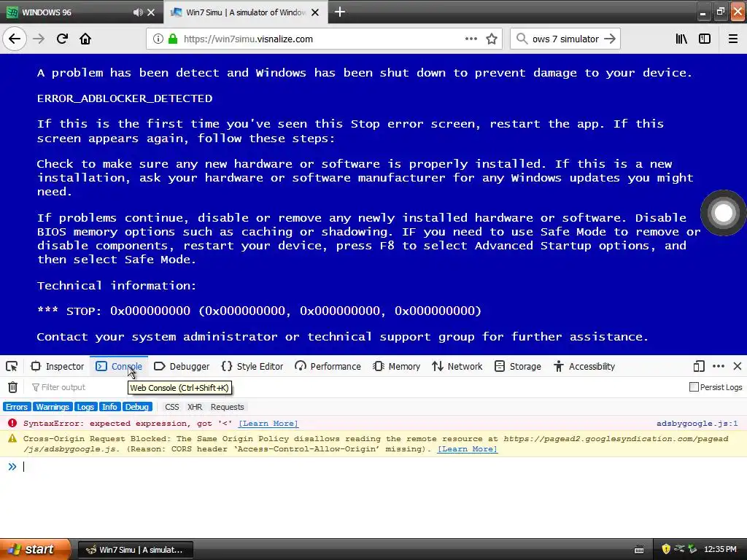Toggle the Info filter

109,407
